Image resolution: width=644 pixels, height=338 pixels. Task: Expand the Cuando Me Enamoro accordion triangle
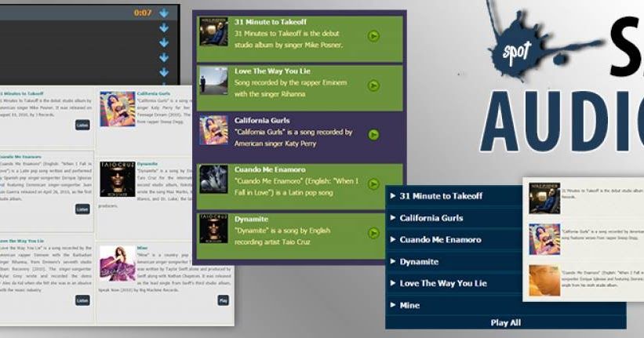point(393,239)
